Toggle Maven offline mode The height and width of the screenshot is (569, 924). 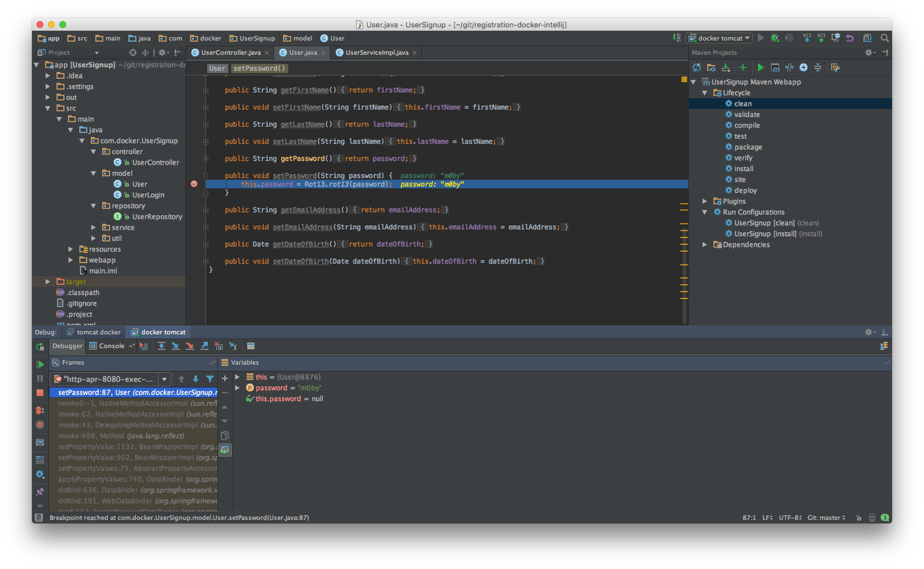[x=789, y=67]
